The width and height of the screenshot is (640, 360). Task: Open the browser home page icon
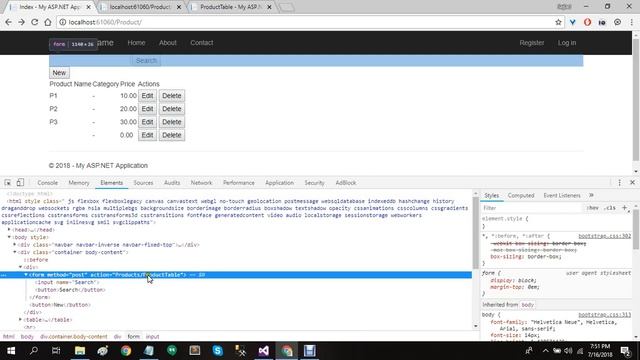48,22
